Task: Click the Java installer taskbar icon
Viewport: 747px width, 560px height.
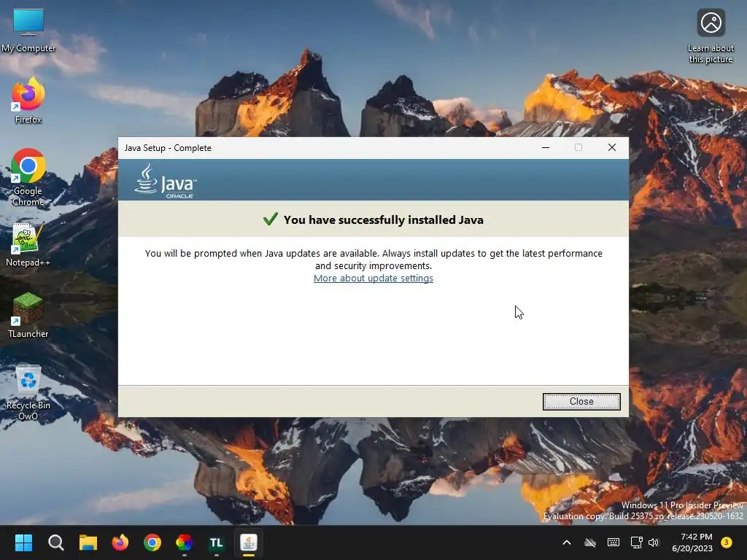Action: (x=249, y=542)
